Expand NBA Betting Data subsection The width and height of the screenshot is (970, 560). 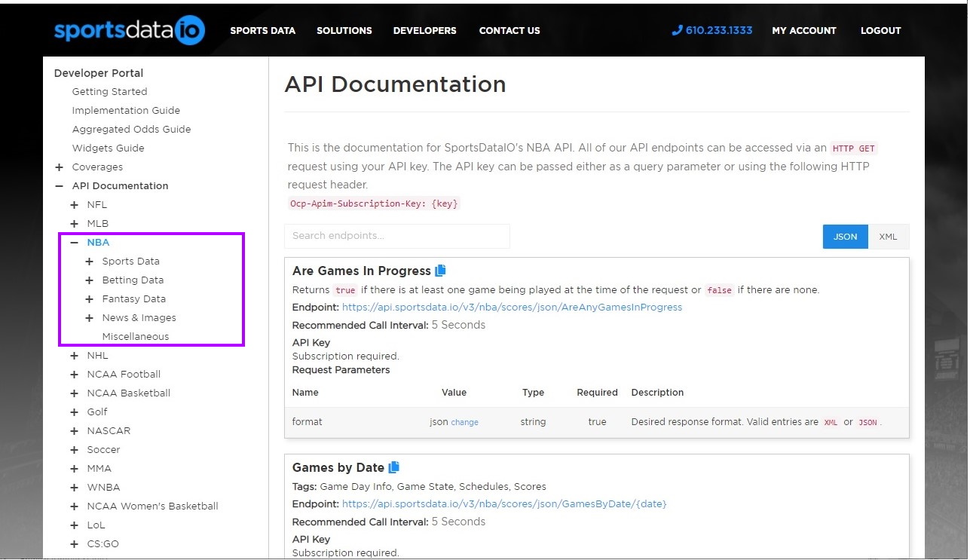click(x=89, y=280)
